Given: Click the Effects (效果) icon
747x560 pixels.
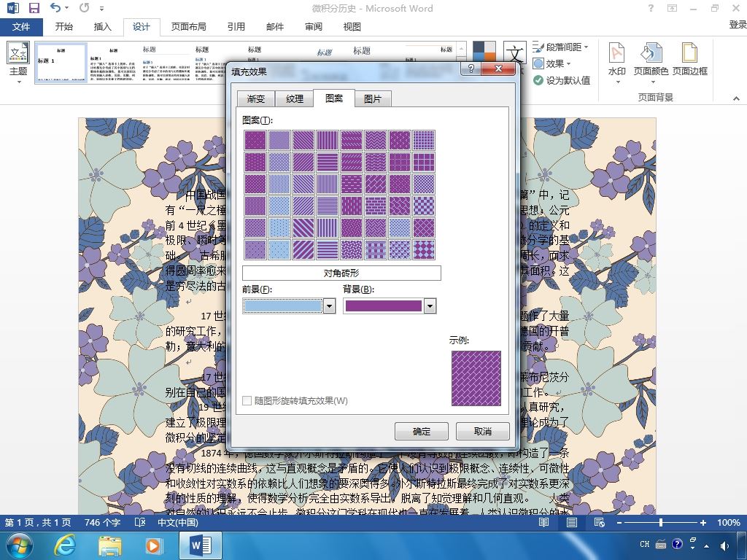Looking at the screenshot, I should [538, 63].
